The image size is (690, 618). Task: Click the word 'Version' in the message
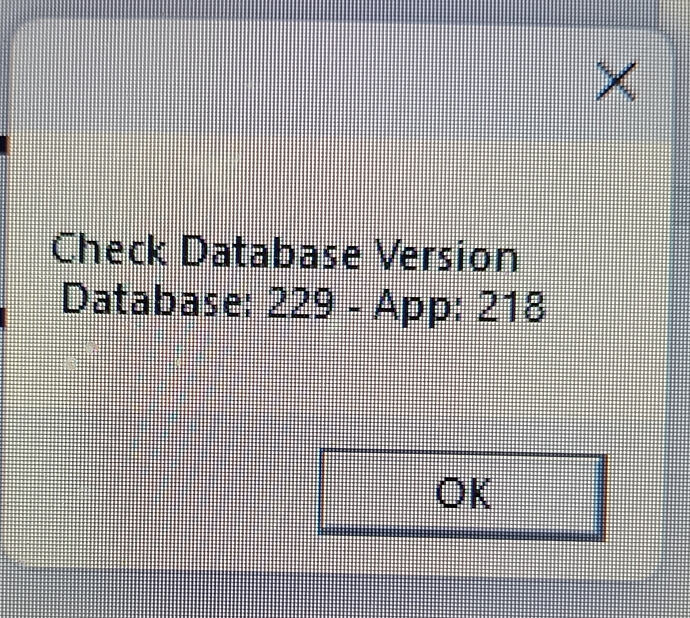click(x=446, y=255)
